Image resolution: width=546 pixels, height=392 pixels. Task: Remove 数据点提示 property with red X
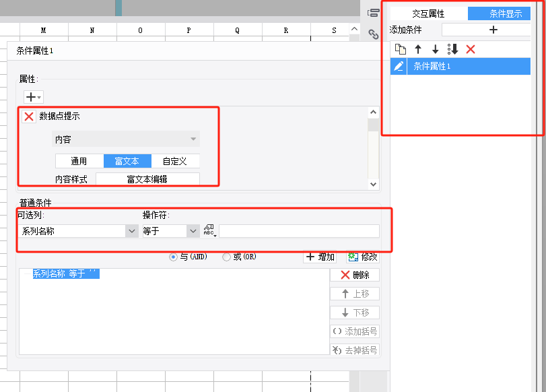[x=29, y=117]
